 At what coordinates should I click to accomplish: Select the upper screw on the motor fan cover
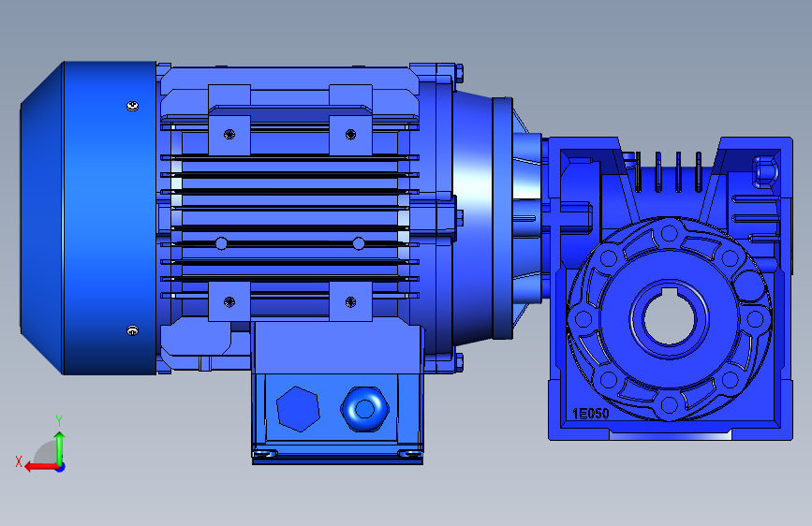133,106
